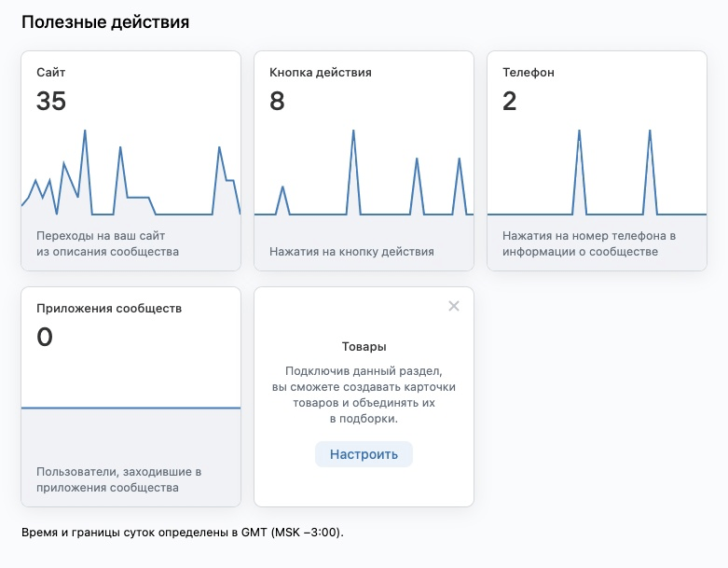
Task: Click the GMT timezone note text
Action: (183, 533)
